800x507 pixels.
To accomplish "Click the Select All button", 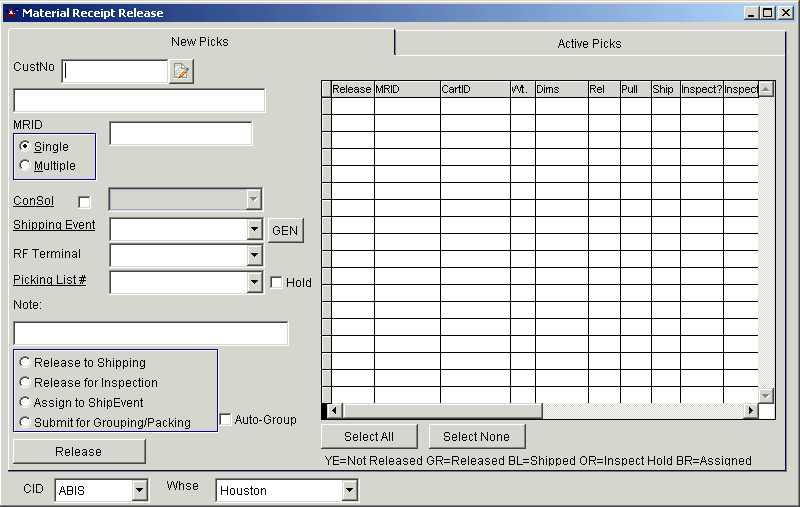I will click(368, 437).
